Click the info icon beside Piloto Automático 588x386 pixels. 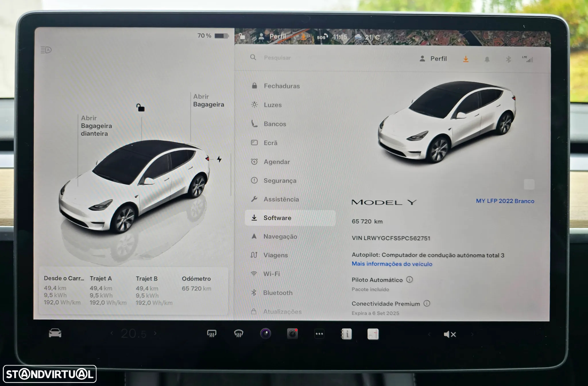tap(409, 279)
